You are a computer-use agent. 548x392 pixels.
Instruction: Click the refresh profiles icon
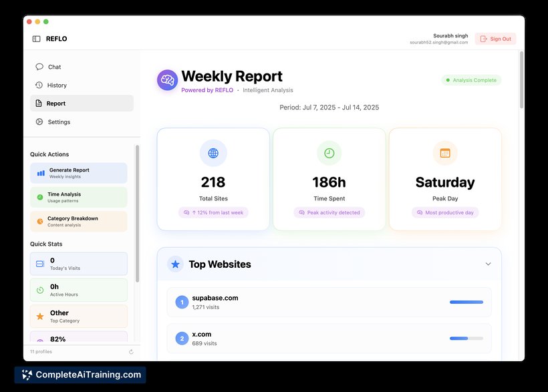pos(131,352)
